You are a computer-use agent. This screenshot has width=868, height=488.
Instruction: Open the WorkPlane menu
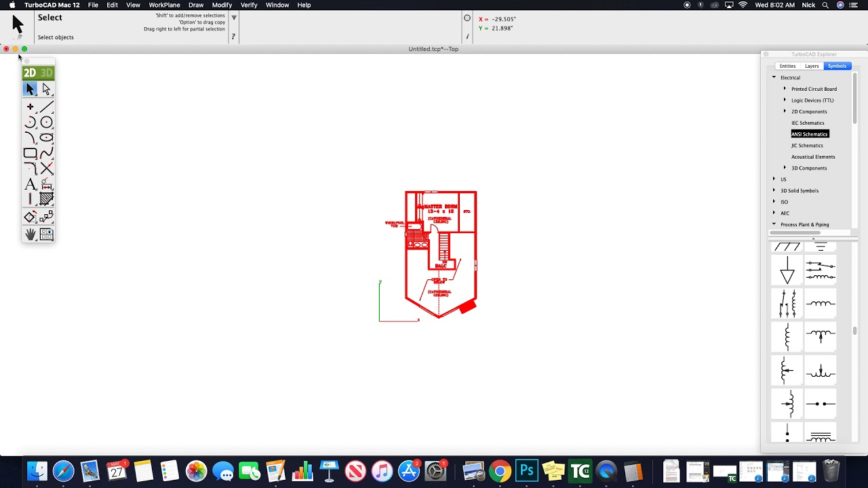coord(164,5)
